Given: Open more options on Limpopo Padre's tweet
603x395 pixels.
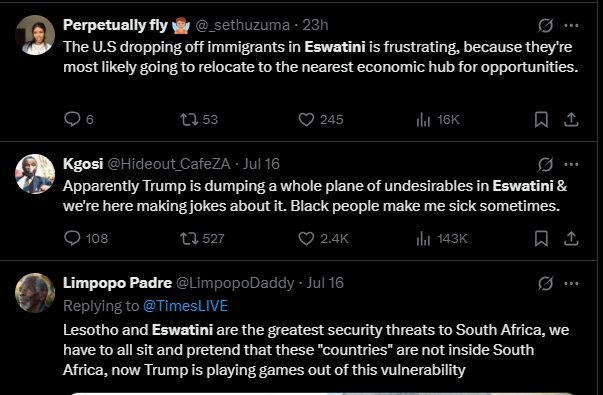Looking at the screenshot, I should coord(571,283).
